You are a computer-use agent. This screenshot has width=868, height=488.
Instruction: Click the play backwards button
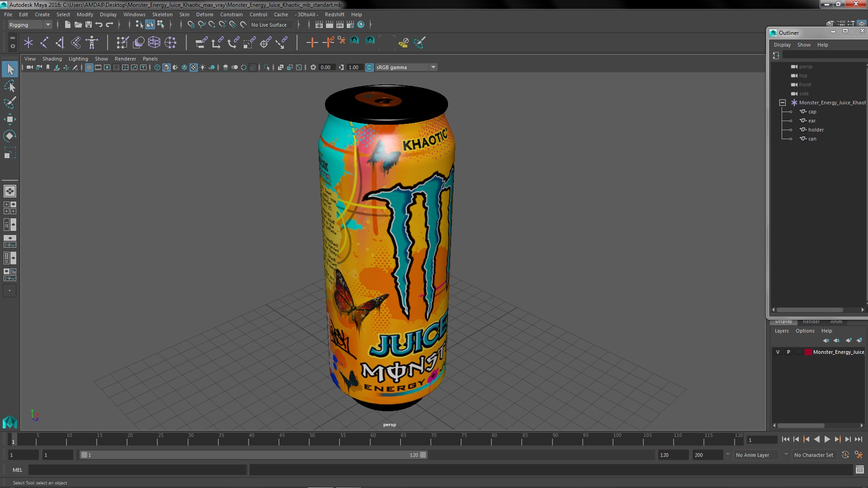pos(816,439)
